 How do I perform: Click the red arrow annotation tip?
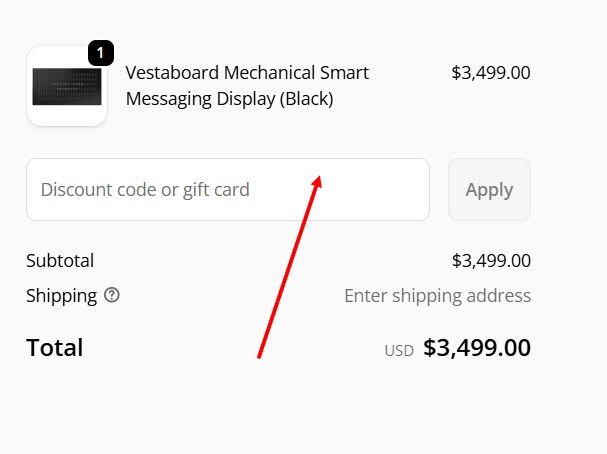click(319, 177)
